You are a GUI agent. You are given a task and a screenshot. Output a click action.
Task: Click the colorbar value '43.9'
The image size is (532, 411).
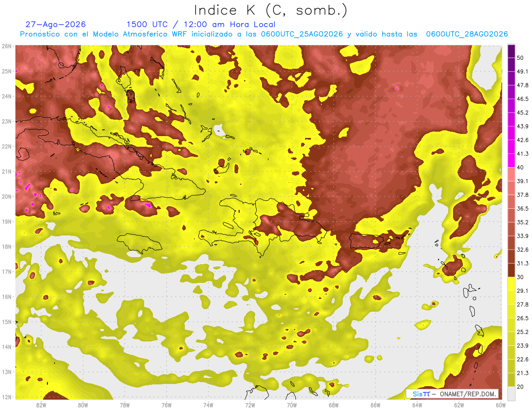click(x=523, y=126)
